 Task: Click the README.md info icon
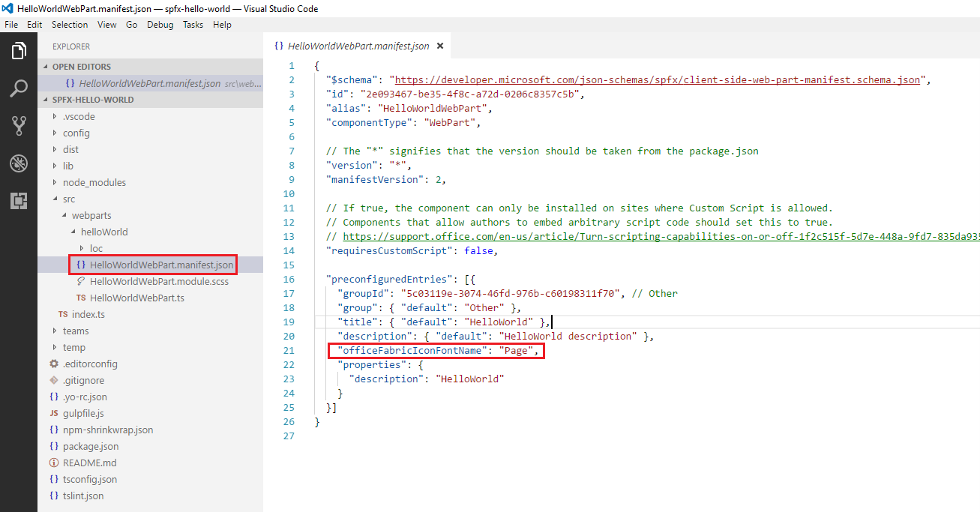click(53, 463)
